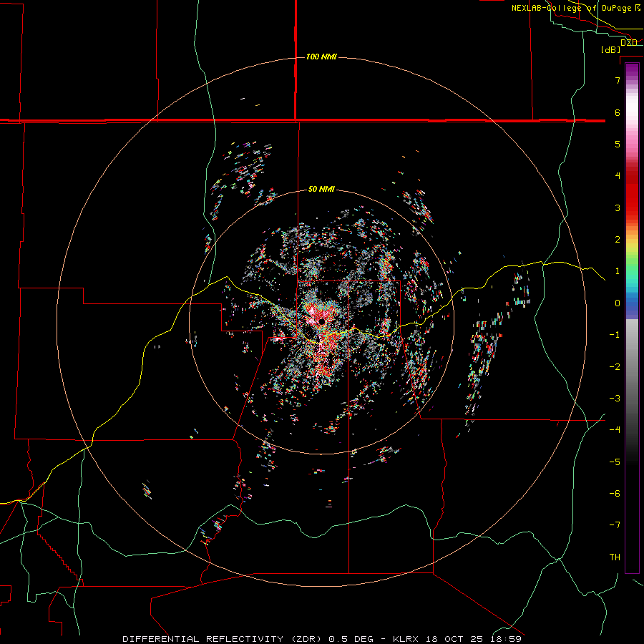Image resolution: width=644 pixels, height=644 pixels.
Task: Click the '-2' value on the color scale
Action: (615, 367)
